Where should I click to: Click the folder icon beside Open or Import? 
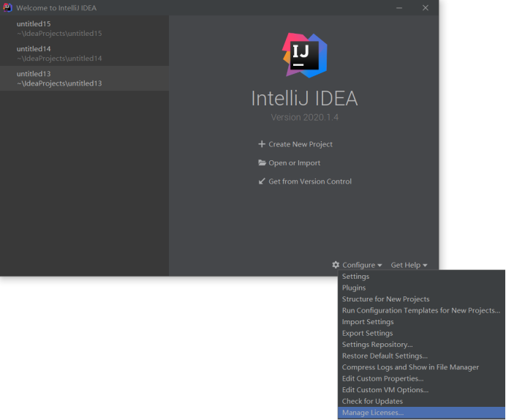click(x=262, y=162)
